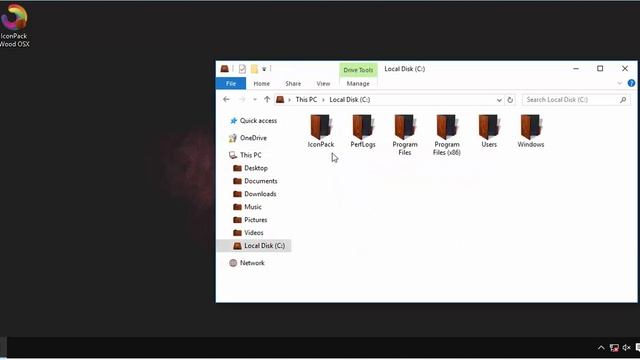The width and height of the screenshot is (640, 360).
Task: Open the Program Files folder icon
Action: (405, 127)
